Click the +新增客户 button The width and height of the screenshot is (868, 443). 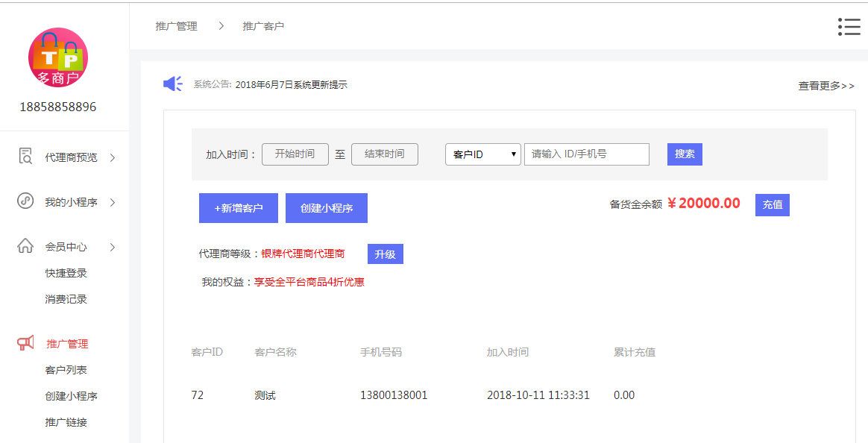pos(239,208)
